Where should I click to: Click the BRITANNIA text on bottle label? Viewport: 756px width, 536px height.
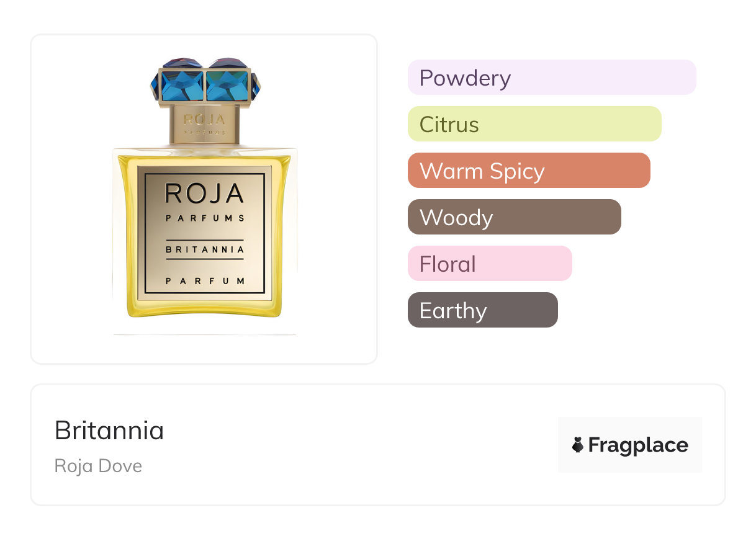(x=204, y=249)
